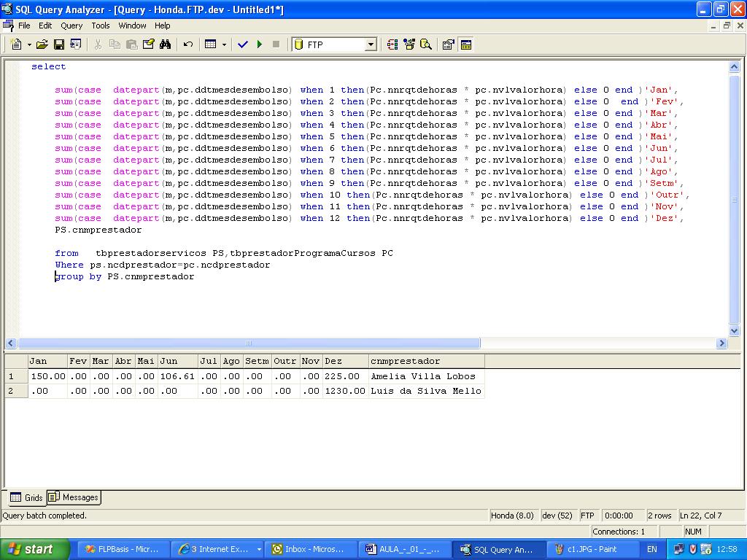
Task: Expand the FTP database dropdown
Action: 371,44
